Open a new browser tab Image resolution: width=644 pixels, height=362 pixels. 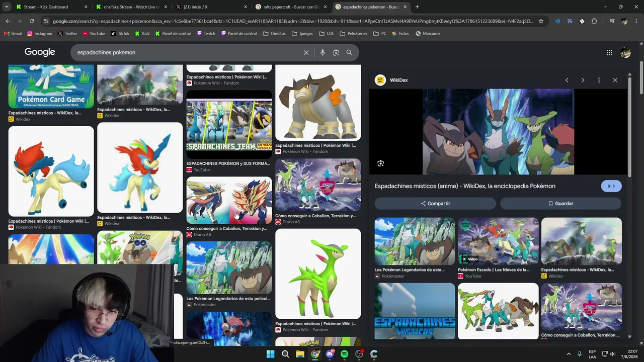(x=417, y=7)
